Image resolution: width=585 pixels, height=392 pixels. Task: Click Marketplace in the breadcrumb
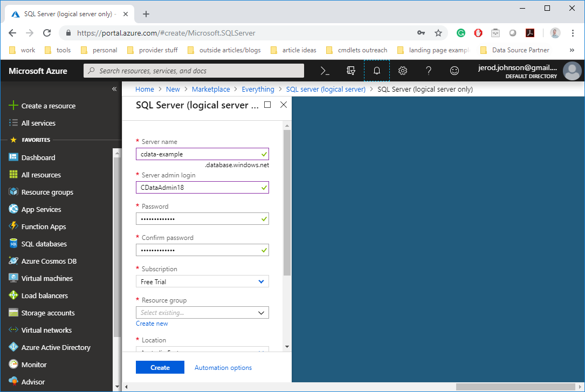coord(211,89)
